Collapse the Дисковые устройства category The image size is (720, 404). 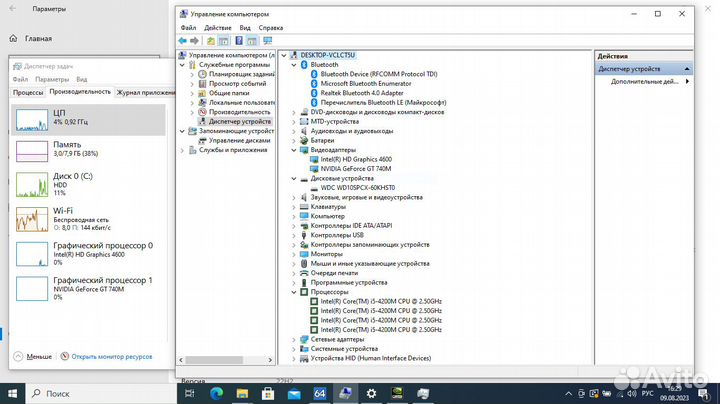(294, 178)
